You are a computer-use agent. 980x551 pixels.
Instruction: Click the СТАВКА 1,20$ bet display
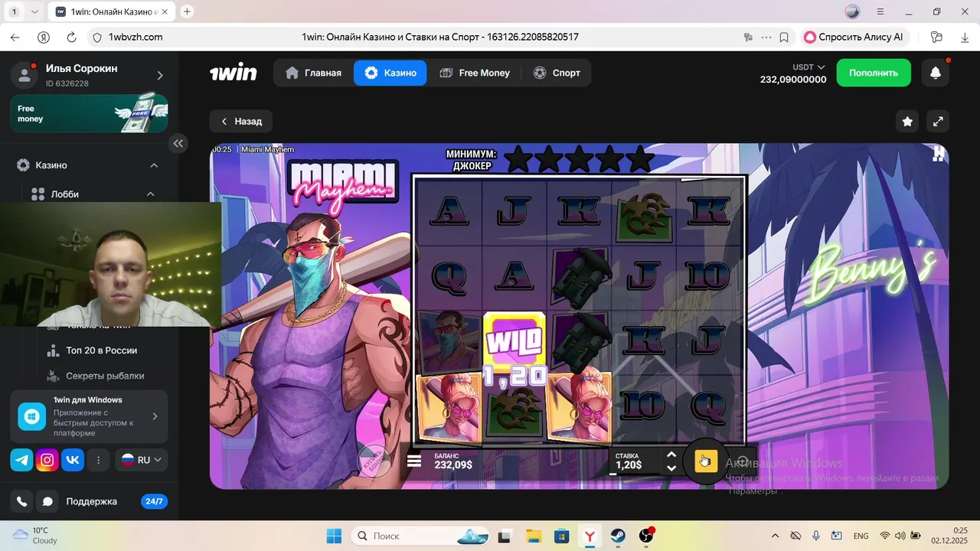click(x=629, y=461)
